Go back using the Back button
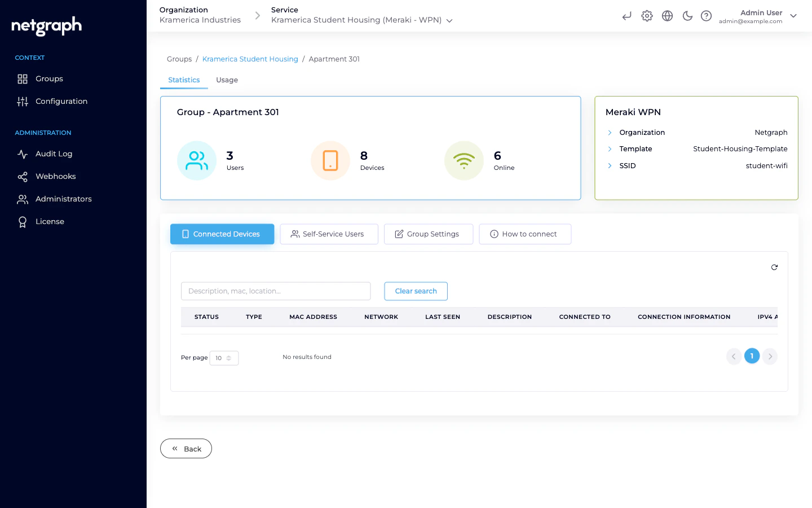 (x=186, y=448)
